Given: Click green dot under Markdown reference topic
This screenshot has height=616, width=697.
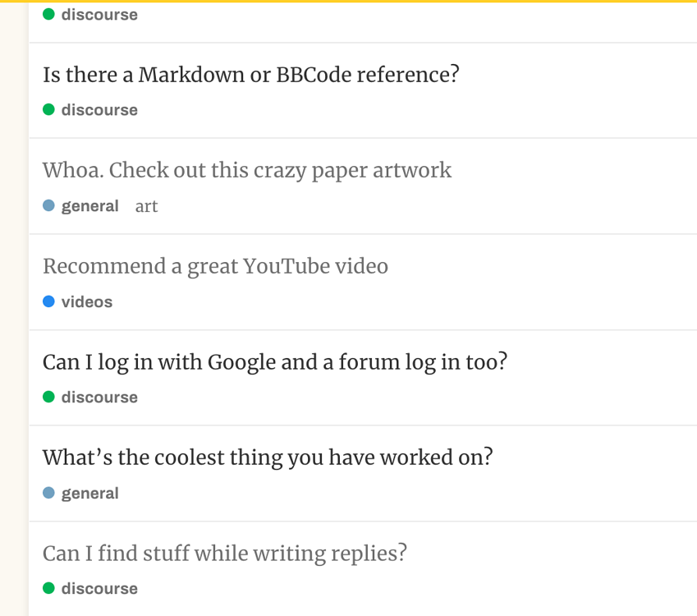Looking at the screenshot, I should [48, 110].
